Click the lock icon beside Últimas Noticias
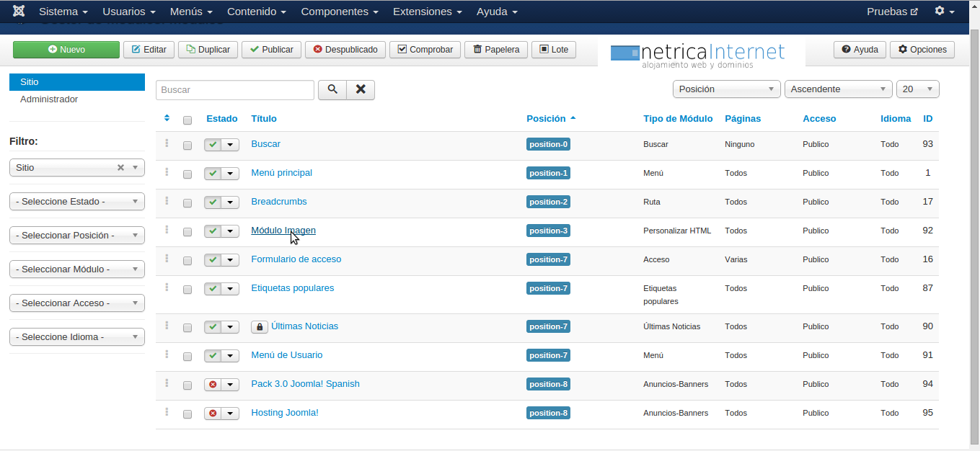Screen dimensions: 980x451 click(259, 327)
